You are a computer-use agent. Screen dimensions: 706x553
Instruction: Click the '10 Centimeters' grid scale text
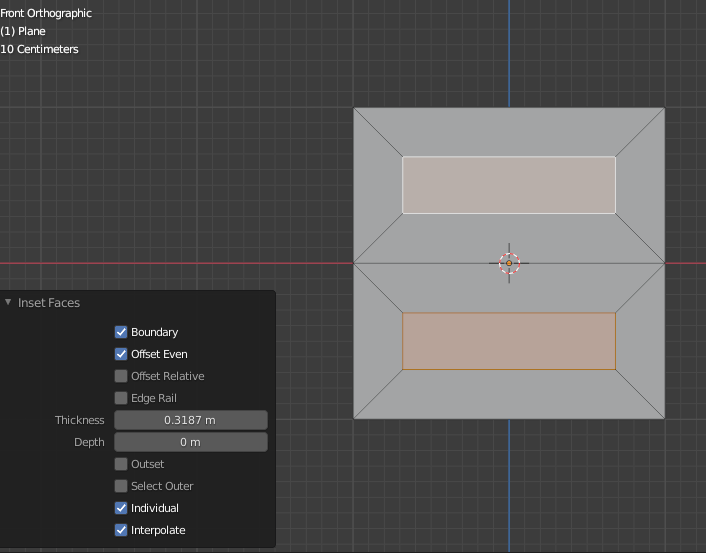tap(39, 49)
